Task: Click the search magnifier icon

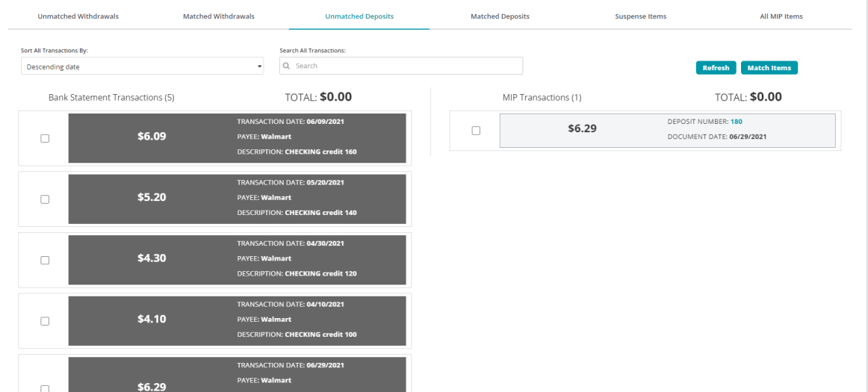Action: coord(287,66)
